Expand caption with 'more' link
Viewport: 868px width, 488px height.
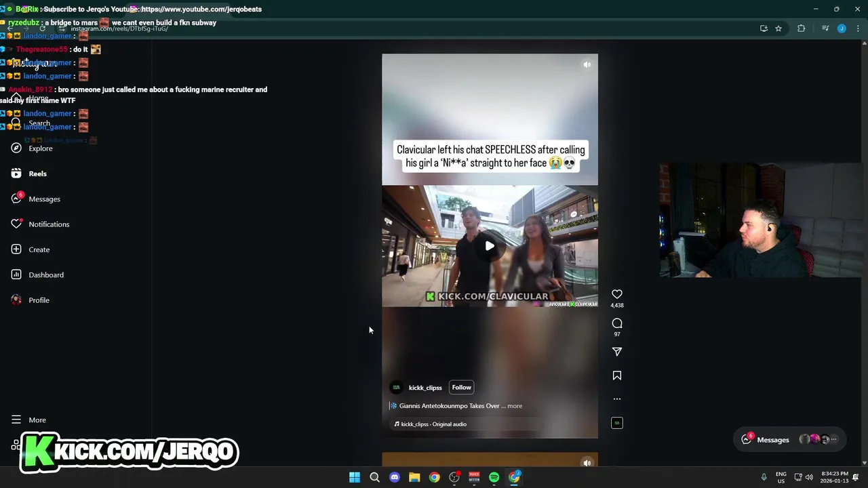point(515,406)
